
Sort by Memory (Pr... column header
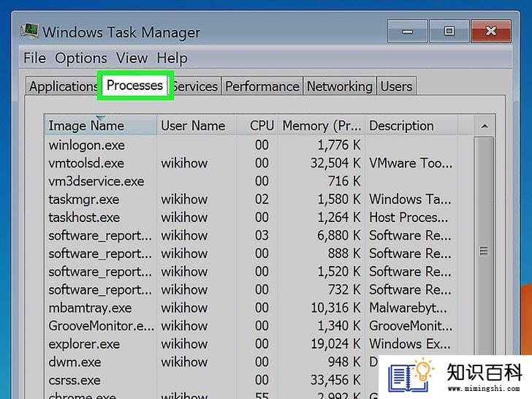click(x=322, y=126)
